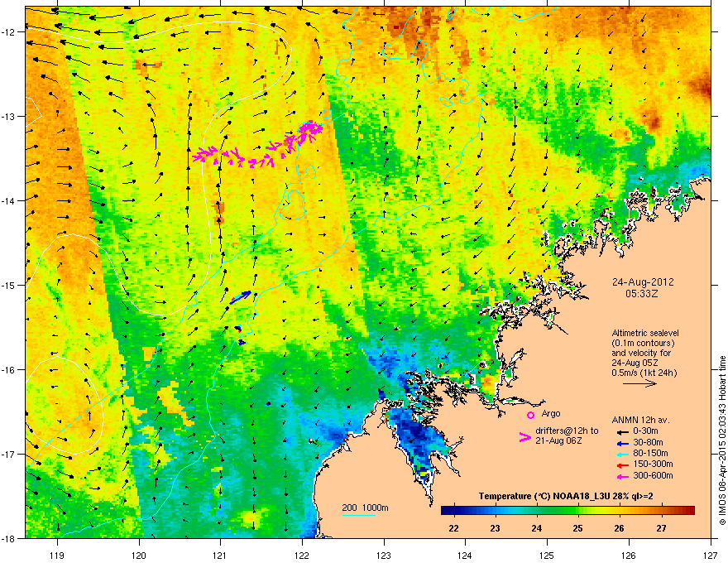
Task: Click the -12 latitude axis label
Action: pyautogui.click(x=9, y=32)
